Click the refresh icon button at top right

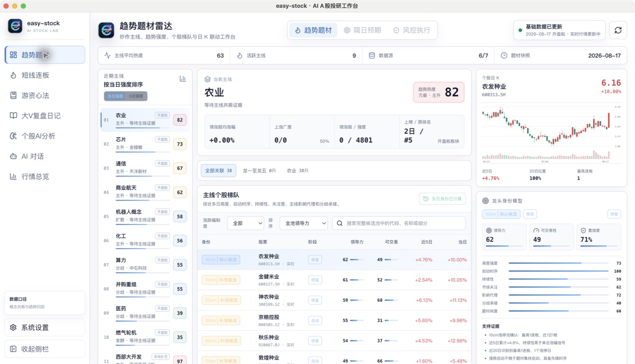click(x=618, y=30)
